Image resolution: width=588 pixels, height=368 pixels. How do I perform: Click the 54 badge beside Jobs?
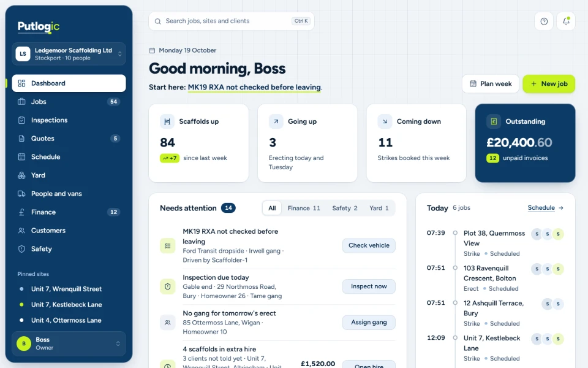pos(114,102)
